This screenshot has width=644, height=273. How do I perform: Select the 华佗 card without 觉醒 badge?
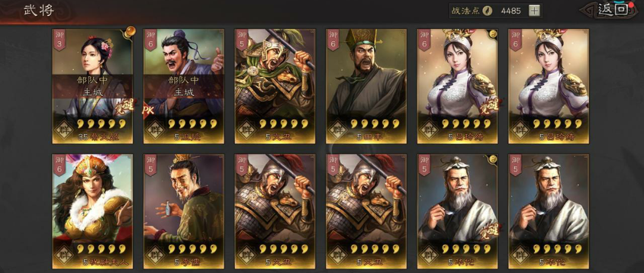(x=549, y=212)
